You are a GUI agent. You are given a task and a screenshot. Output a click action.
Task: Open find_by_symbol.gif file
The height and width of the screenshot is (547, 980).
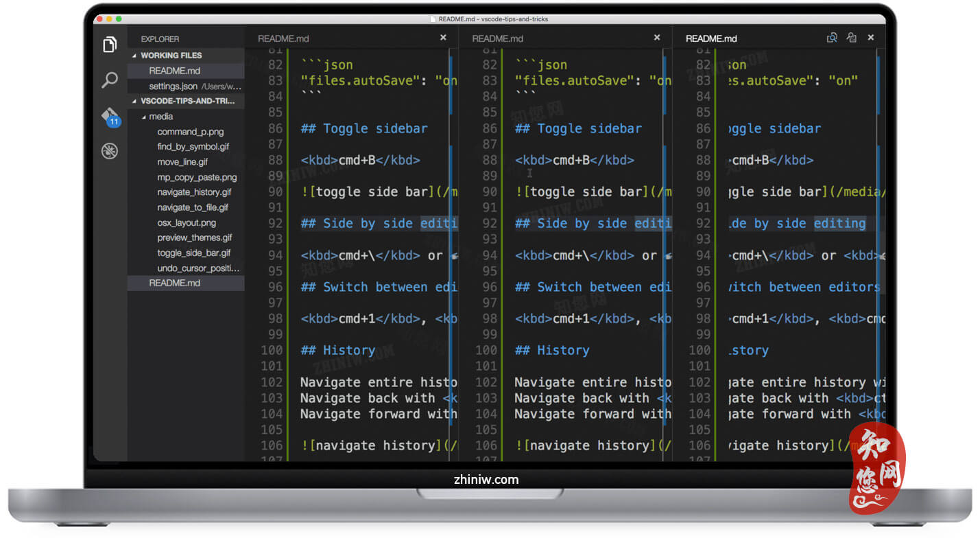tap(193, 147)
